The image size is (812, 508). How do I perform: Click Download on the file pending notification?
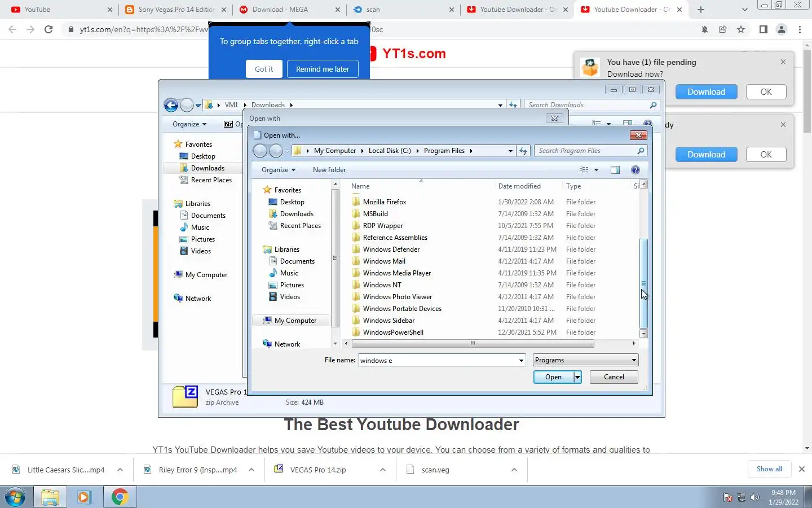coord(706,92)
